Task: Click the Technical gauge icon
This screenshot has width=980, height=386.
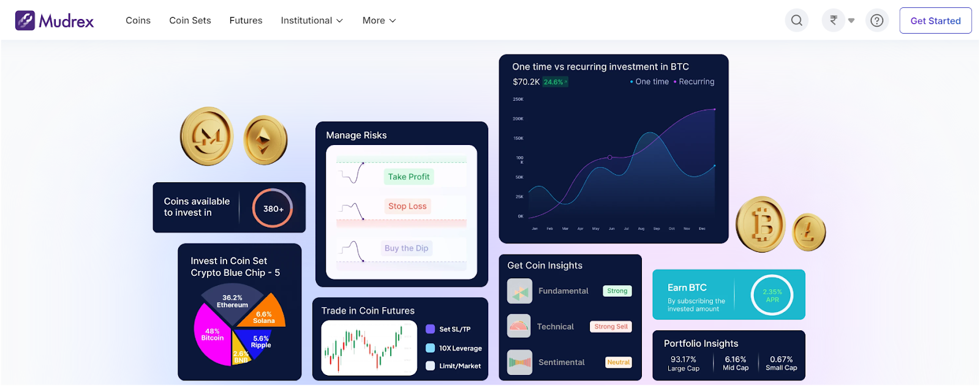Action: [x=519, y=326]
